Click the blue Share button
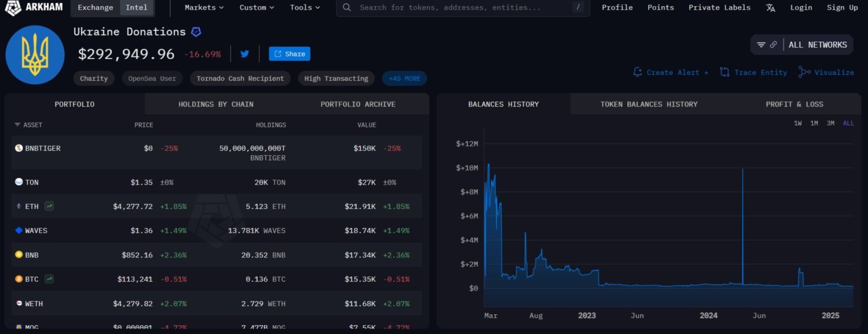Viewport: 868px width, 334px height. (290, 54)
